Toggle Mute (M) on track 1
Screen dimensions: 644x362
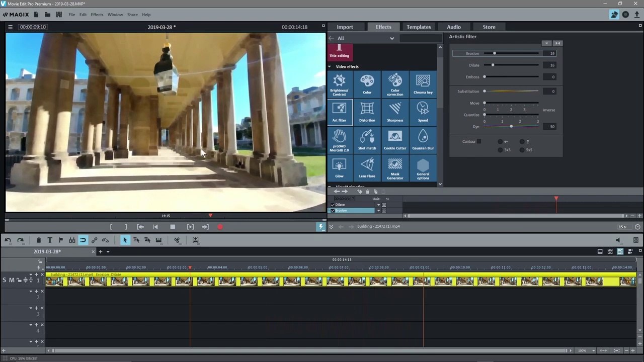pos(12,280)
